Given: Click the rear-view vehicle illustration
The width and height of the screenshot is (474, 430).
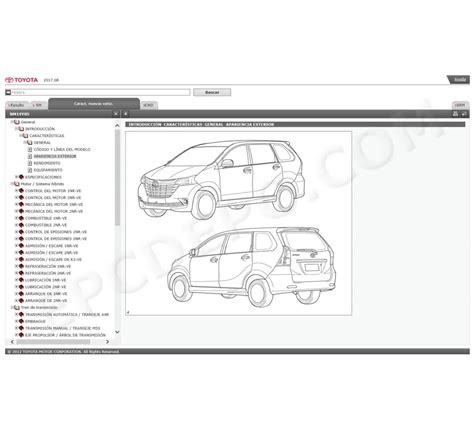Looking at the screenshot, I should pos(251,266).
